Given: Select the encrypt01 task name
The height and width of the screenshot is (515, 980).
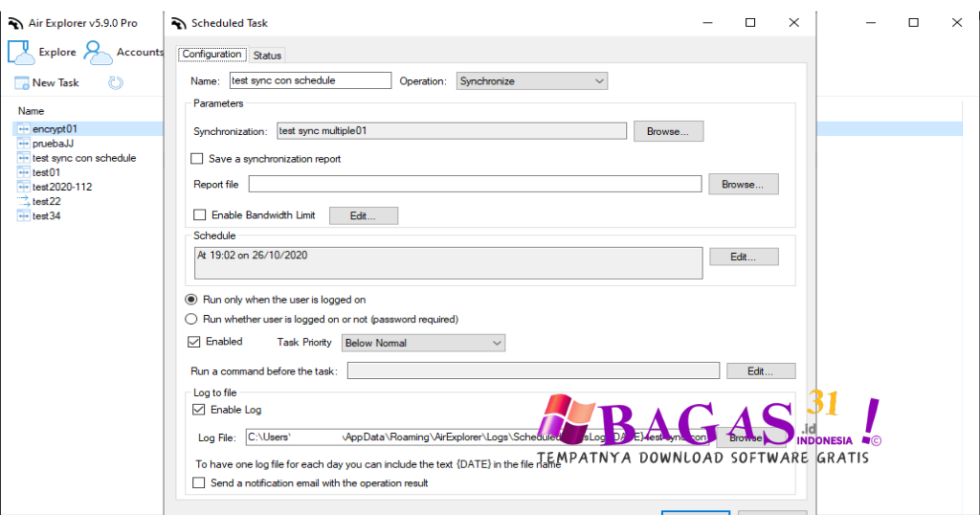Looking at the screenshot, I should [55, 128].
